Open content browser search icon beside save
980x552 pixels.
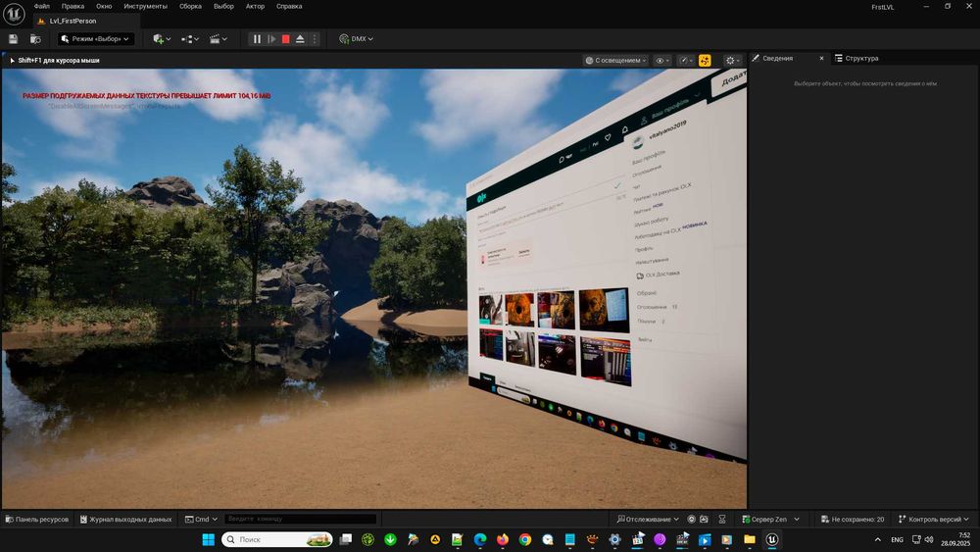tap(35, 39)
